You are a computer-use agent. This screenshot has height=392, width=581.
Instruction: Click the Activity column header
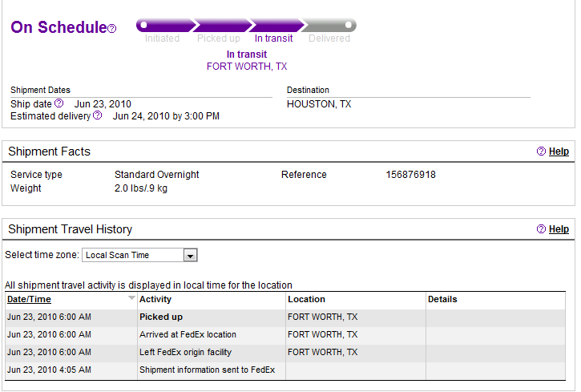tap(155, 299)
